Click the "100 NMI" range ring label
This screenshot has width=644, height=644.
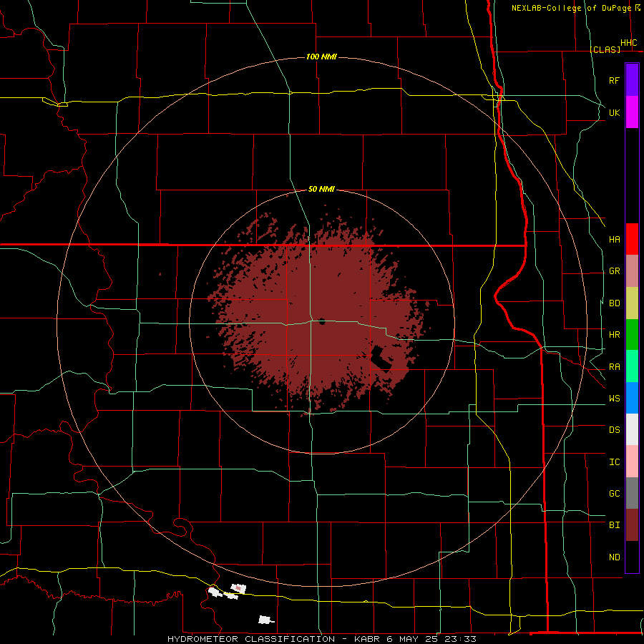(321, 57)
